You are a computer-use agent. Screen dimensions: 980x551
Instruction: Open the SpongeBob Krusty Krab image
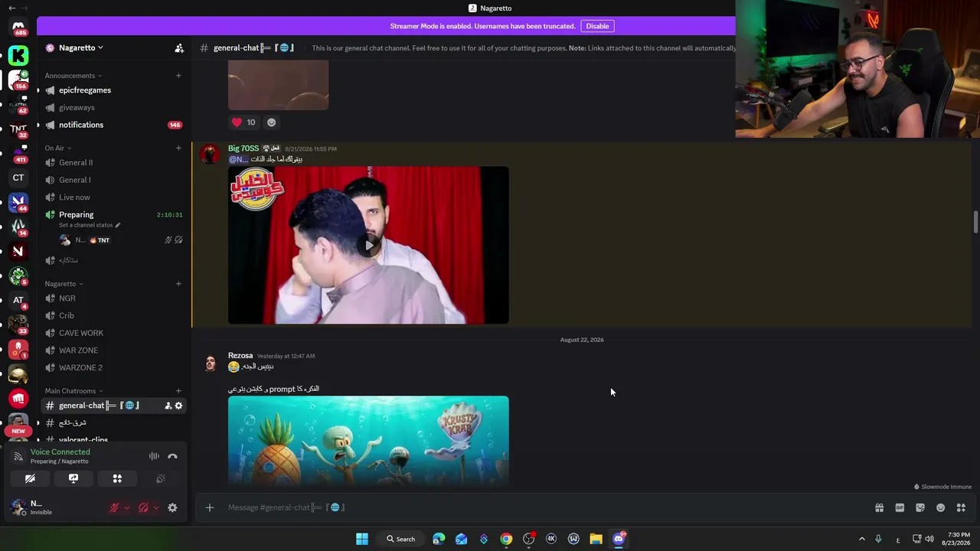[x=368, y=441]
